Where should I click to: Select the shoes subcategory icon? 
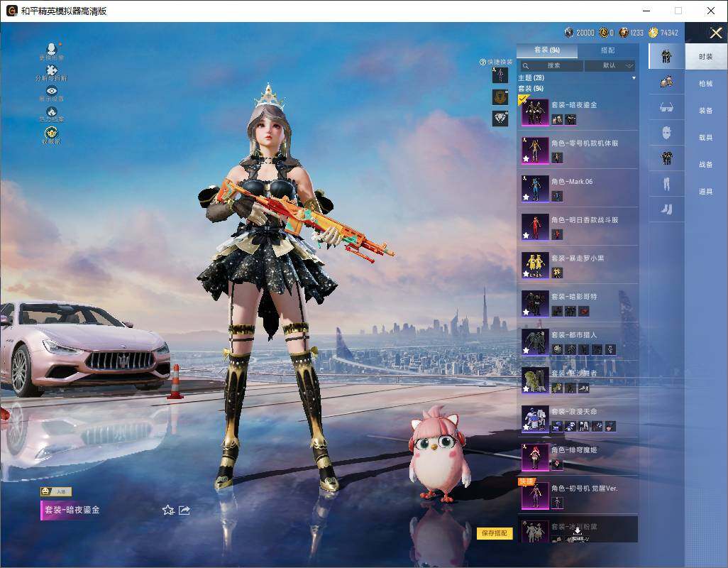click(666, 209)
